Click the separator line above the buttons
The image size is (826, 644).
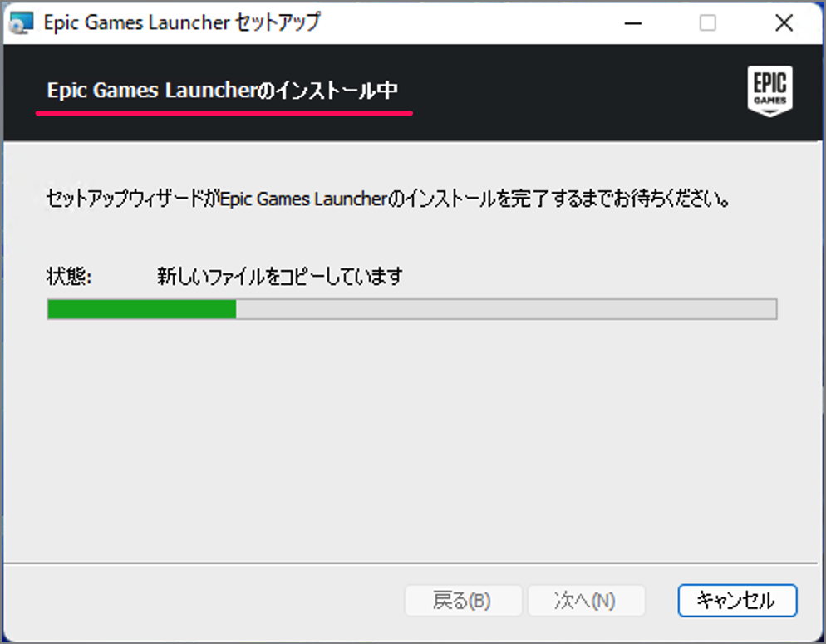click(411, 563)
